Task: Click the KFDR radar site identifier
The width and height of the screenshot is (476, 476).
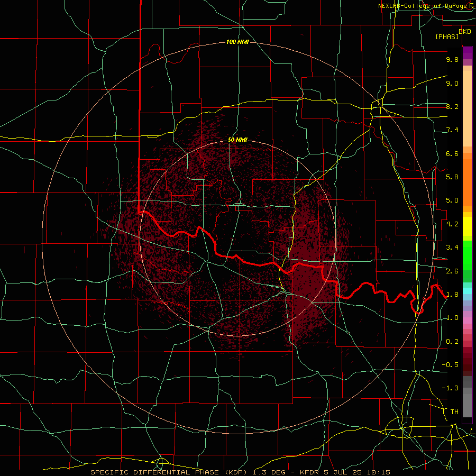Action: (x=309, y=472)
